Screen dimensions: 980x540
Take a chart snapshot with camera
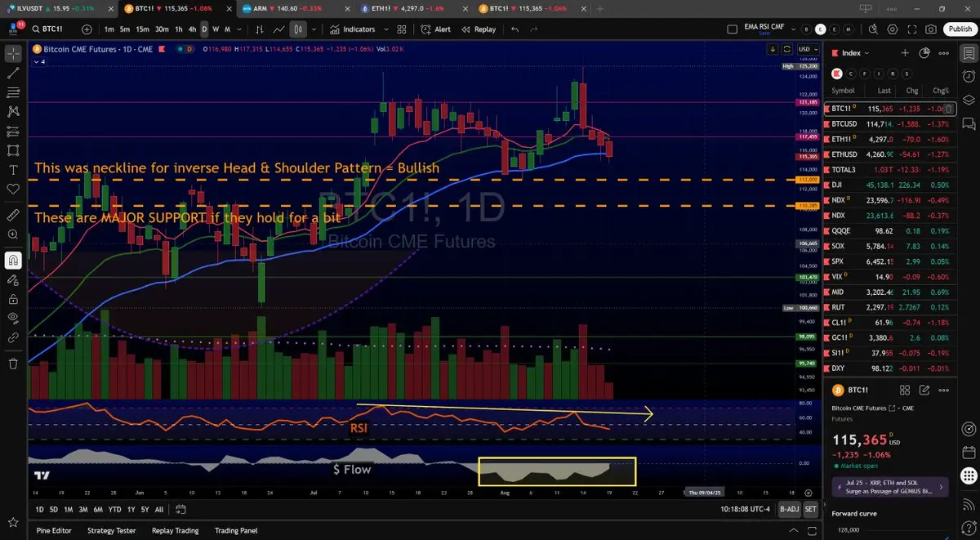pyautogui.click(x=931, y=29)
